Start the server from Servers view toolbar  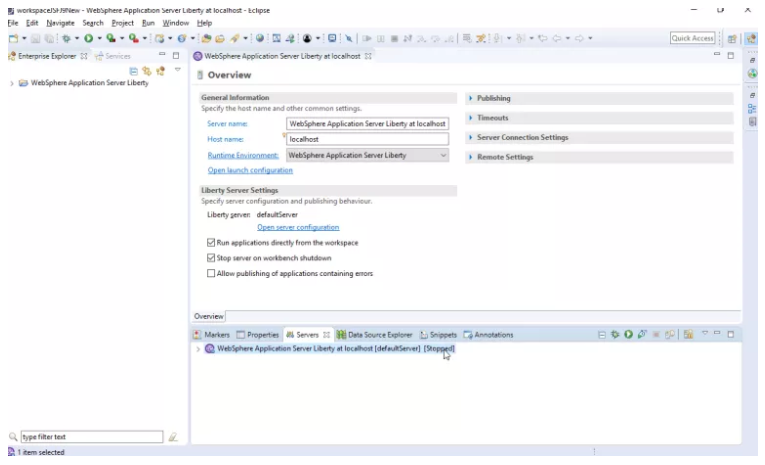click(629, 334)
